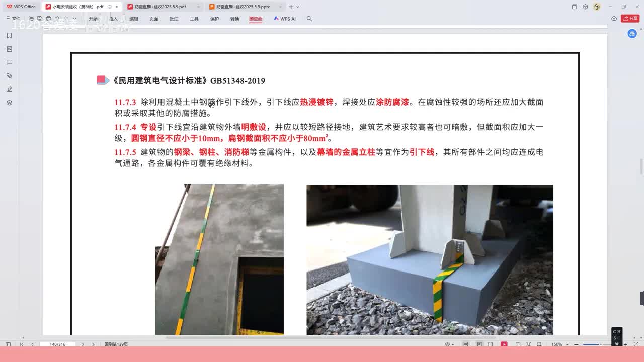The height and width of the screenshot is (362, 644).
Task: Open the 文件 file menu
Action: click(x=13, y=19)
